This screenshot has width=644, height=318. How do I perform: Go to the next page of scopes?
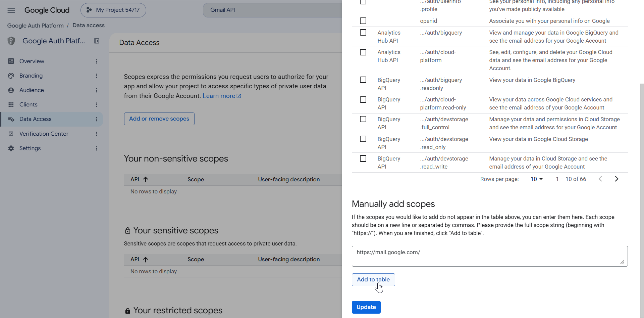coord(616,179)
